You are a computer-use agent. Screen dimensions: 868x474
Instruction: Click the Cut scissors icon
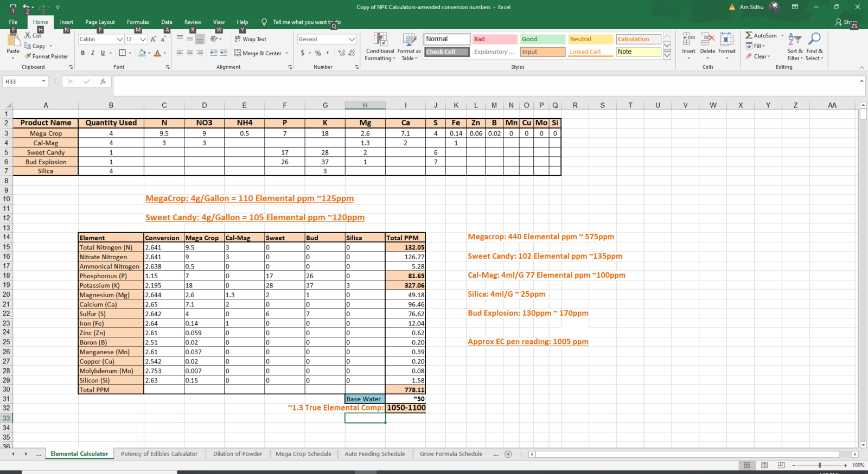coord(28,35)
